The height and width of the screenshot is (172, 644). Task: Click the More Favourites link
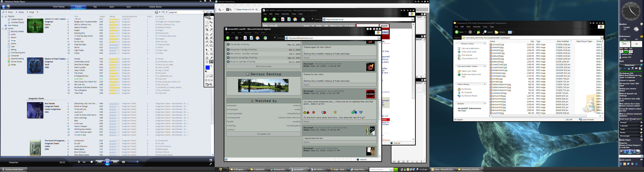[263, 66]
